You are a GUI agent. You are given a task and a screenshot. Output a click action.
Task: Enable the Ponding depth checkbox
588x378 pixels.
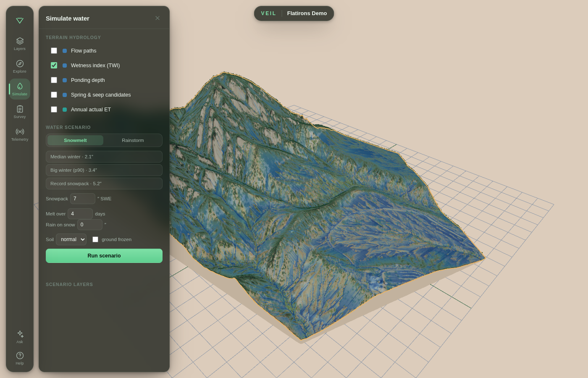(x=54, y=80)
